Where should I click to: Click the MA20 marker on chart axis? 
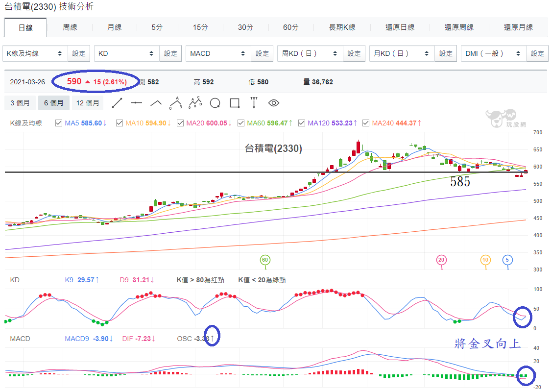coord(441,260)
